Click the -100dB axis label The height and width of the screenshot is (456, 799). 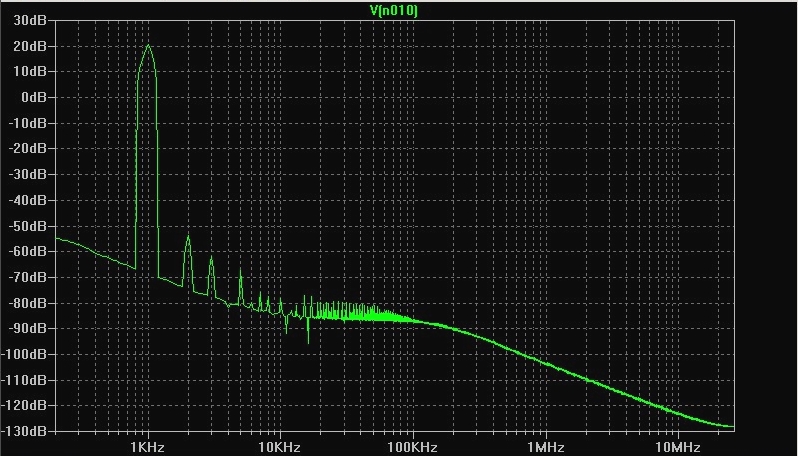pyautogui.click(x=24, y=354)
